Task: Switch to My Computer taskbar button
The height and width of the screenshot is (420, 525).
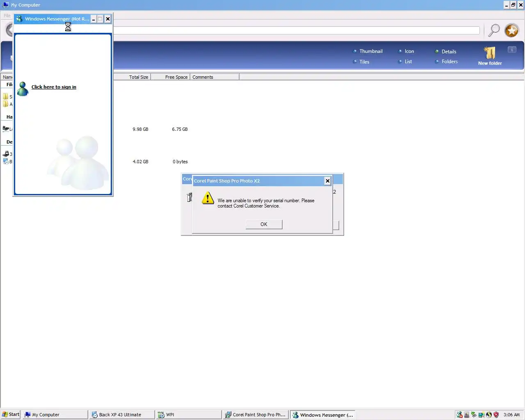Action: tap(55, 415)
